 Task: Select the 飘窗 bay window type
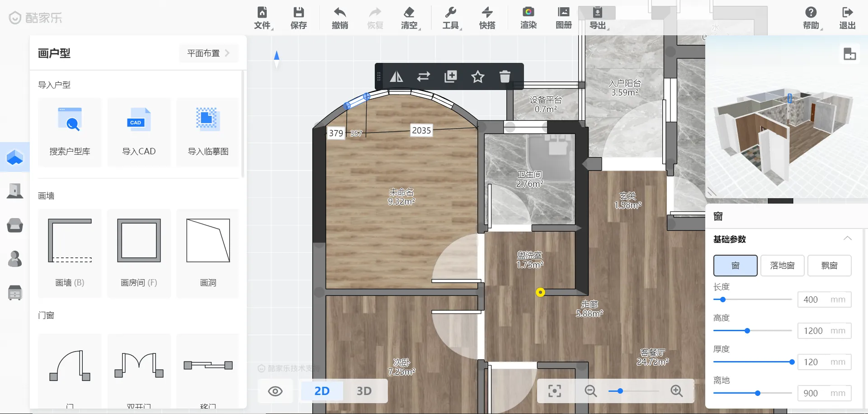point(829,266)
